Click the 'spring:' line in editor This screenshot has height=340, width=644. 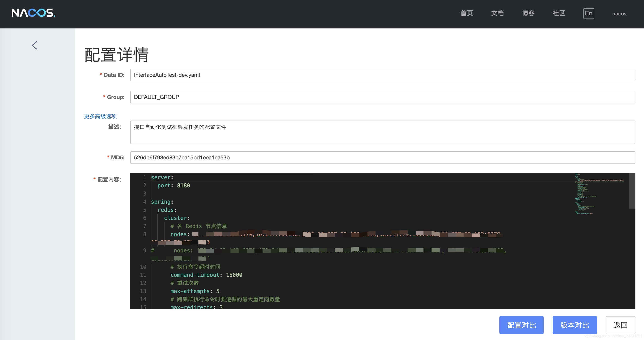(162, 202)
